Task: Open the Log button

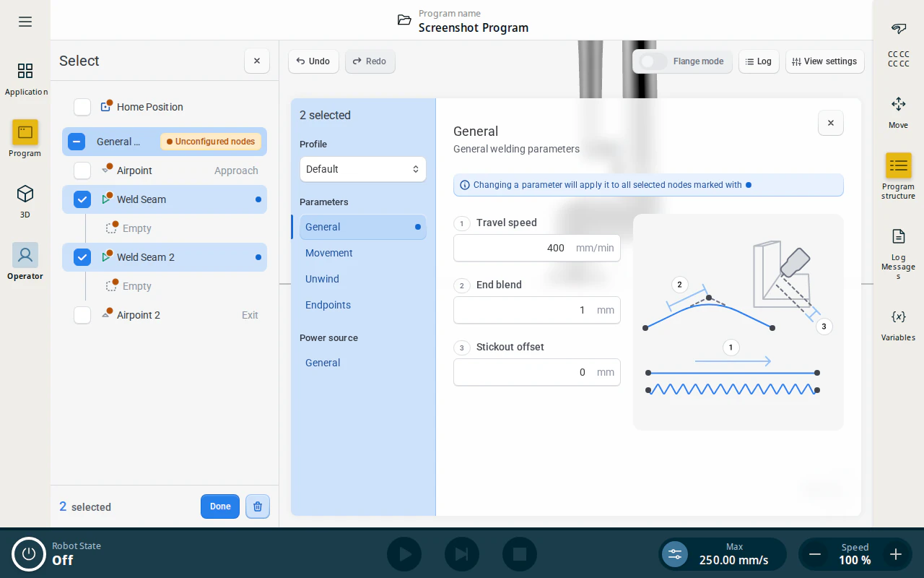Action: [x=759, y=61]
